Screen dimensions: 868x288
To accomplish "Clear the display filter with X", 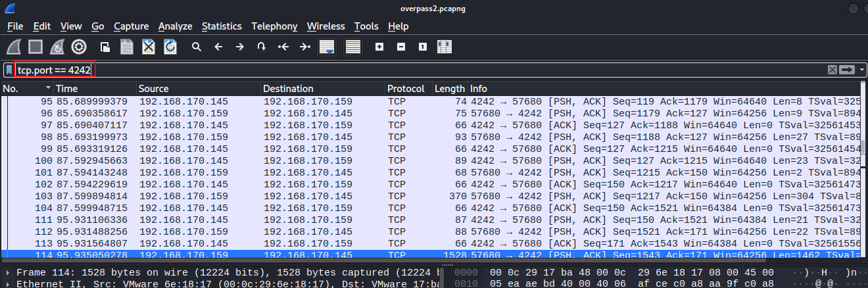I will [832, 70].
